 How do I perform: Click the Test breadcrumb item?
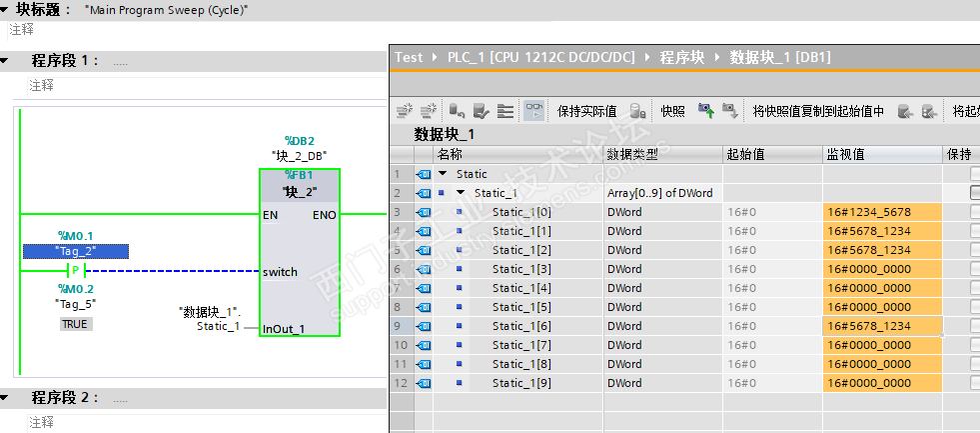coord(409,58)
